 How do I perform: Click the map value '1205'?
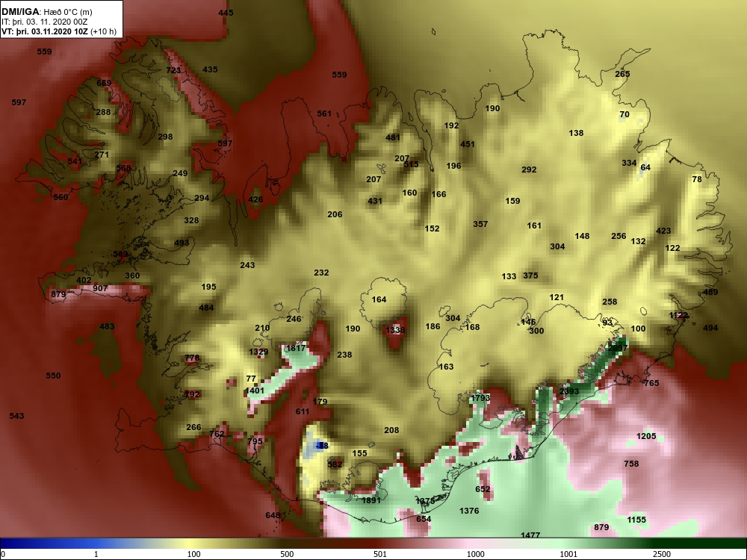(646, 436)
